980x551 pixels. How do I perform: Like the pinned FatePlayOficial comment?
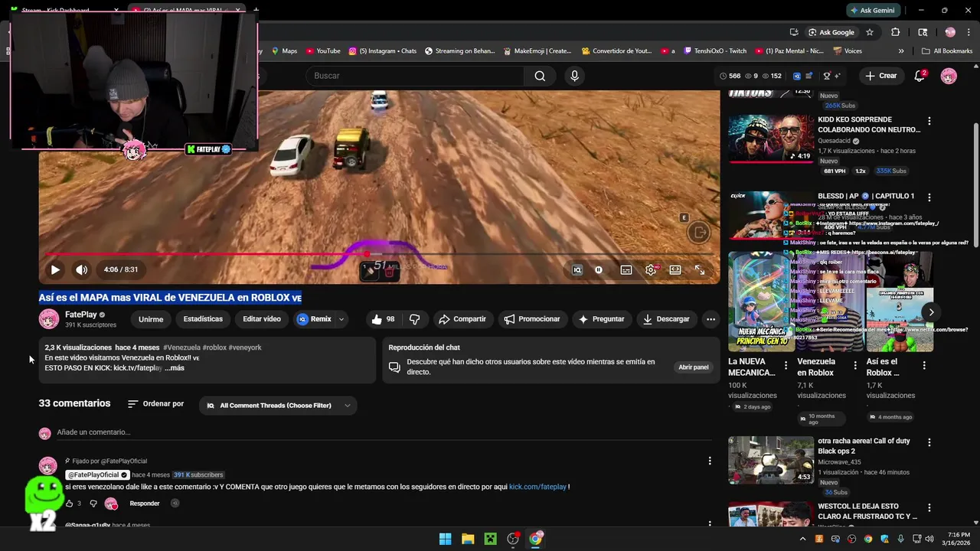(69, 504)
